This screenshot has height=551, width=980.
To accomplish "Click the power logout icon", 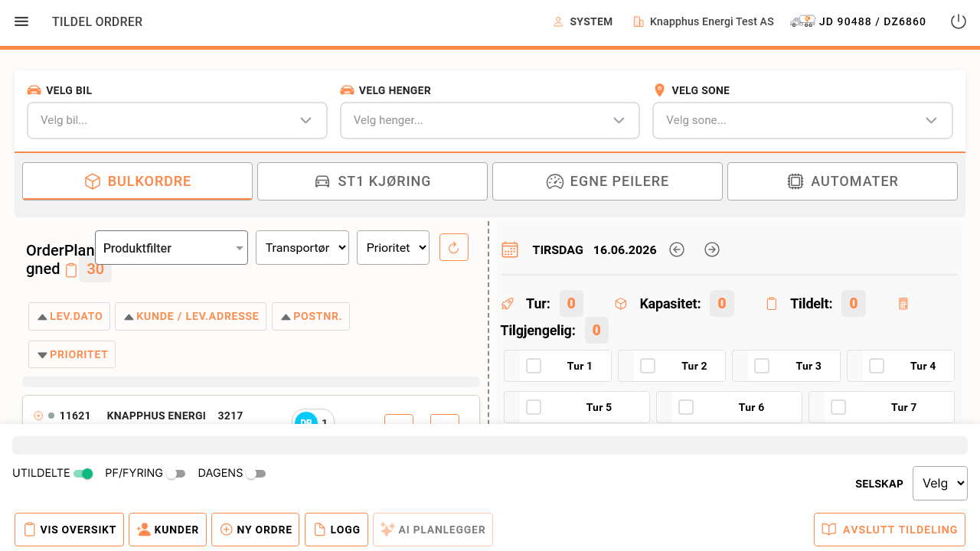I will click(959, 21).
